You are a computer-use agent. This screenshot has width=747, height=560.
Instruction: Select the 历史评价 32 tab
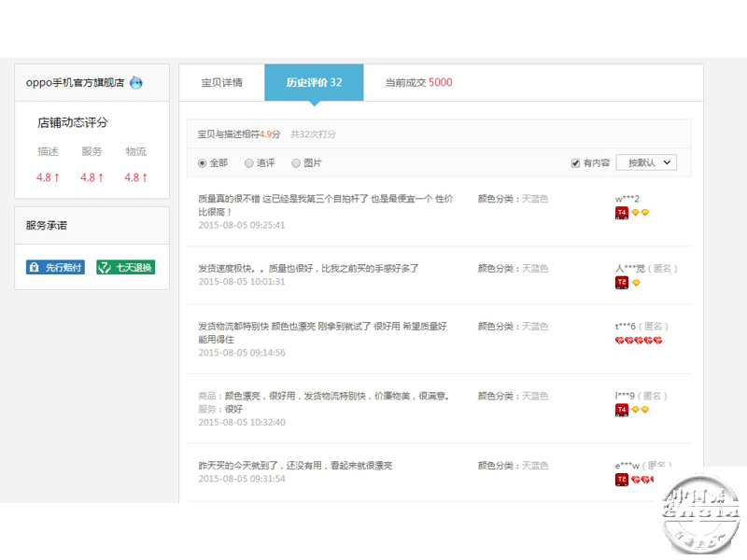point(314,82)
